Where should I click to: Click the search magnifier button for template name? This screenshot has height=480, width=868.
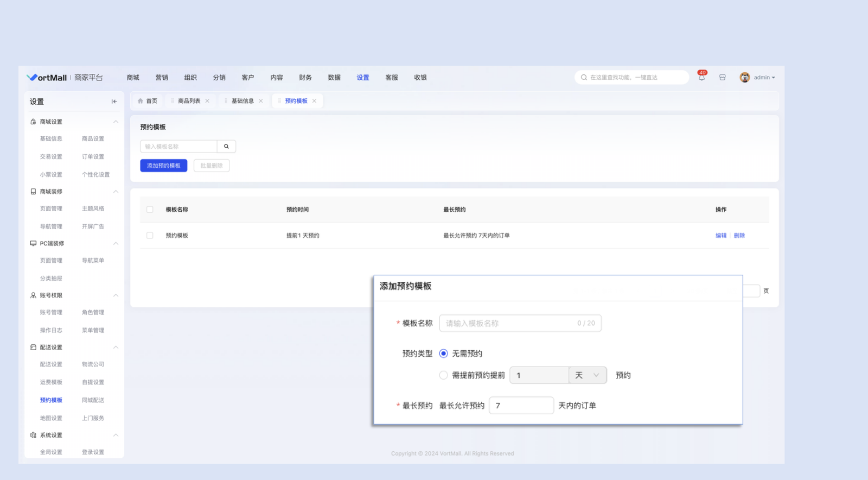tap(226, 147)
